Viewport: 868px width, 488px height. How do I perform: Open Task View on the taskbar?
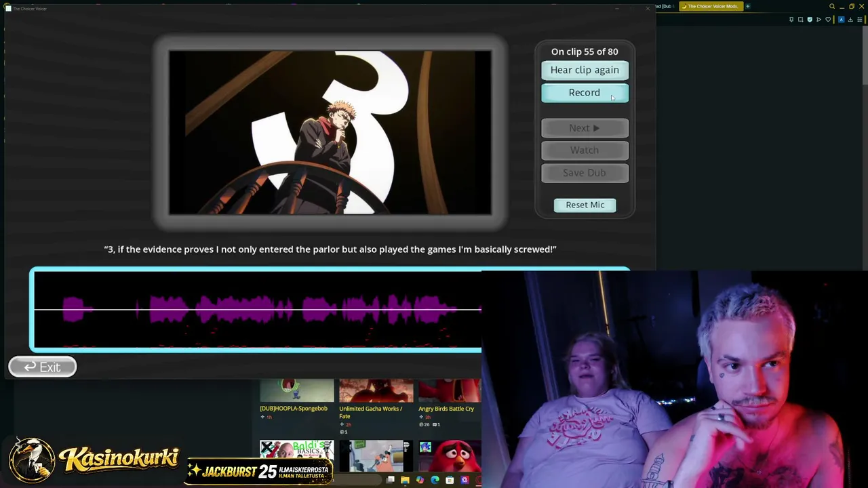pos(391,480)
